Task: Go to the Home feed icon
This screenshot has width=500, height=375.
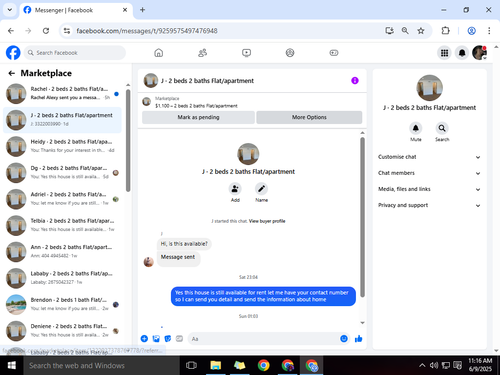Action: click(159, 53)
